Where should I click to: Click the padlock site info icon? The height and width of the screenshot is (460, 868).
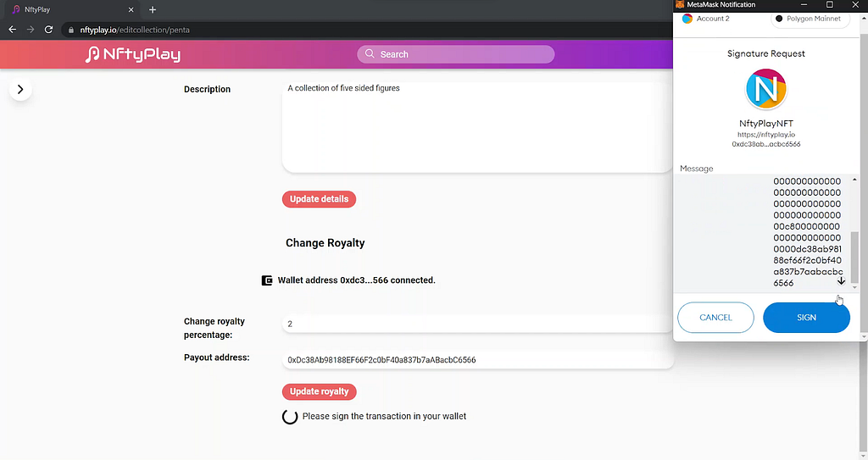[71, 30]
